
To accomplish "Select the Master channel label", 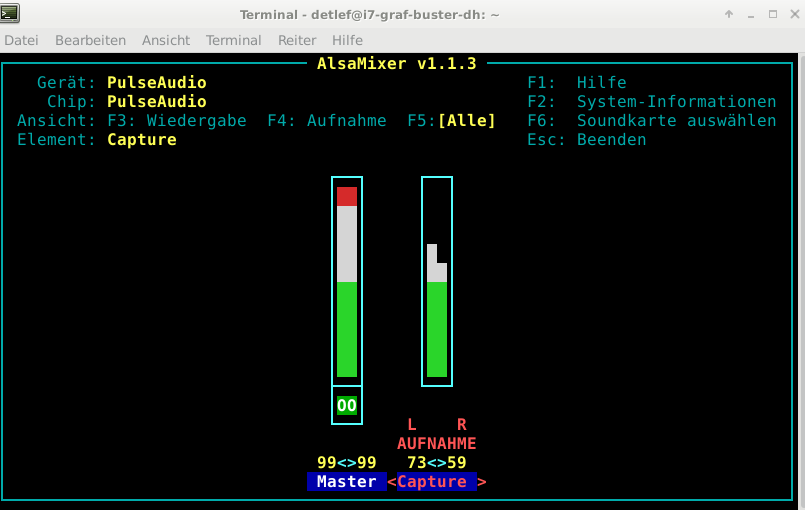I will click(x=347, y=481).
